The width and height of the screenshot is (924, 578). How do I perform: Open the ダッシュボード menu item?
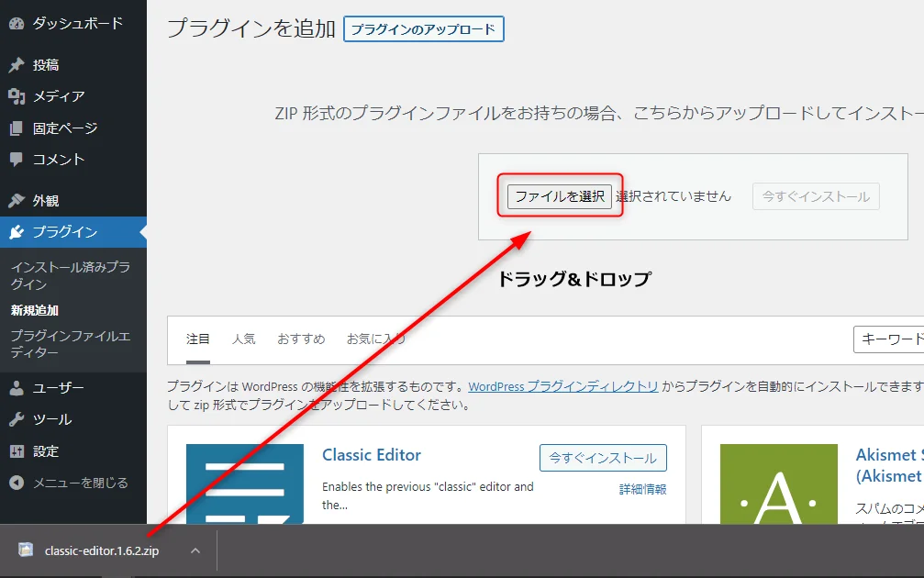coord(73,24)
